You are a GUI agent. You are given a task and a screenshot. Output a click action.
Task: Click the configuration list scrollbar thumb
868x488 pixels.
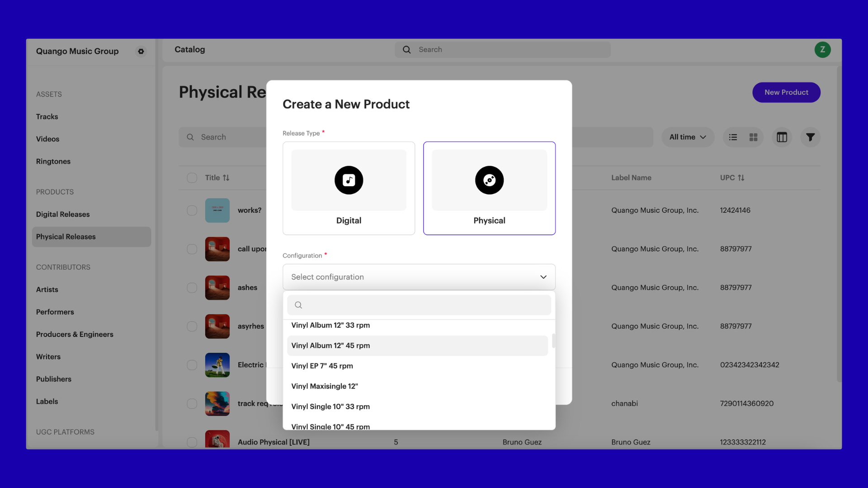pyautogui.click(x=553, y=341)
